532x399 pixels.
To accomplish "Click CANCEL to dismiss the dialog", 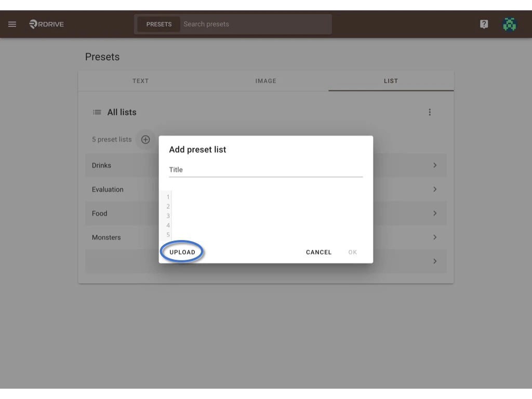I will [318, 252].
